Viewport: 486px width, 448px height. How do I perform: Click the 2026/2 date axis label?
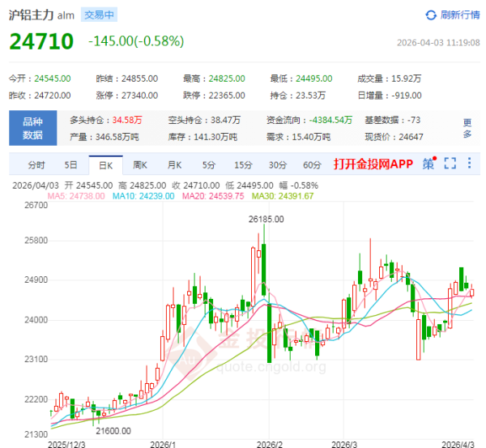[x=270, y=445]
